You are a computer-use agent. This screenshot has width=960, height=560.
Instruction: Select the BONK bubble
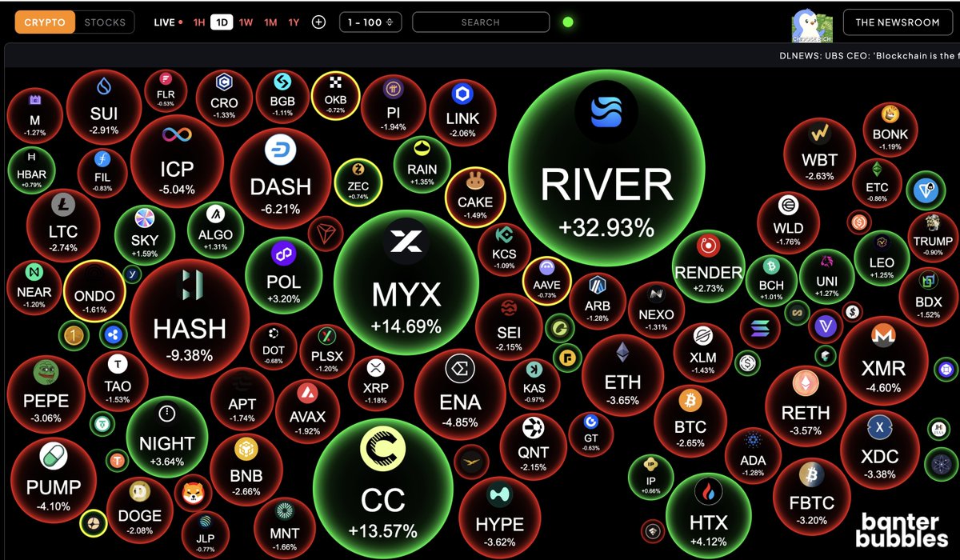(890, 130)
